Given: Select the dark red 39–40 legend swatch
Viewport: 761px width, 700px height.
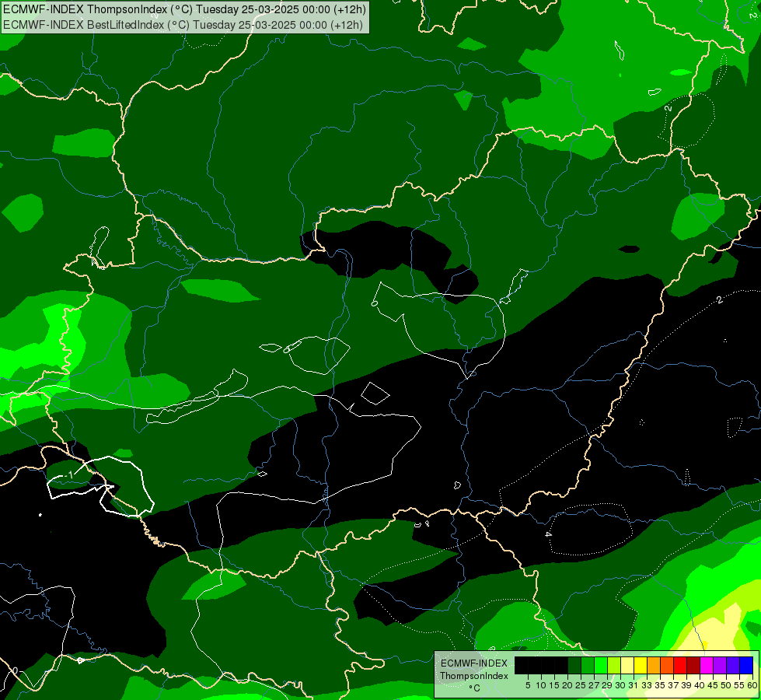Looking at the screenshot, I should [x=693, y=665].
